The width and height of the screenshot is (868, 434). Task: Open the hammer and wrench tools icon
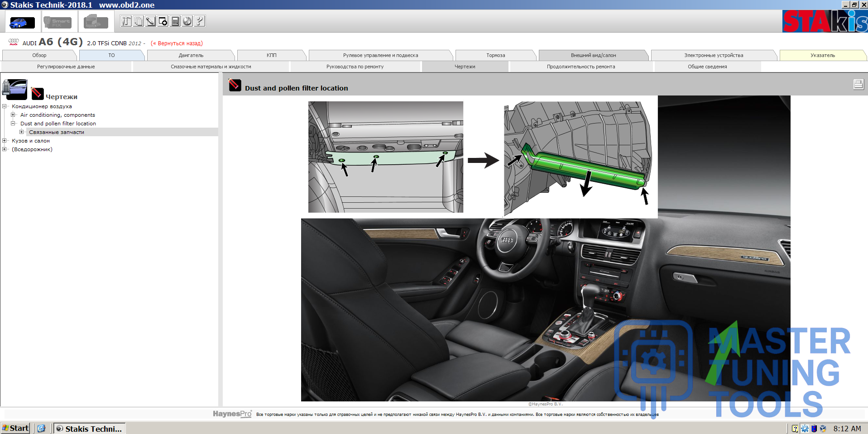[126, 21]
